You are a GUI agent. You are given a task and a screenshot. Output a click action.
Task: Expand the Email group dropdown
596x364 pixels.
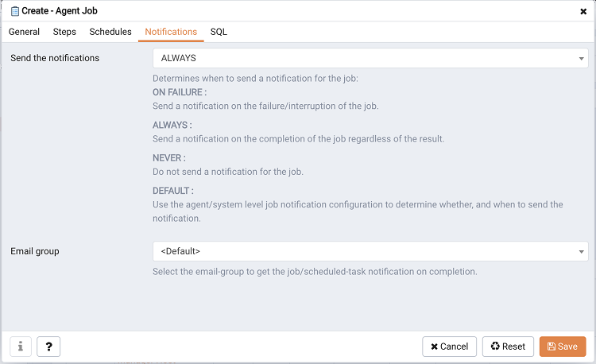tap(370, 251)
